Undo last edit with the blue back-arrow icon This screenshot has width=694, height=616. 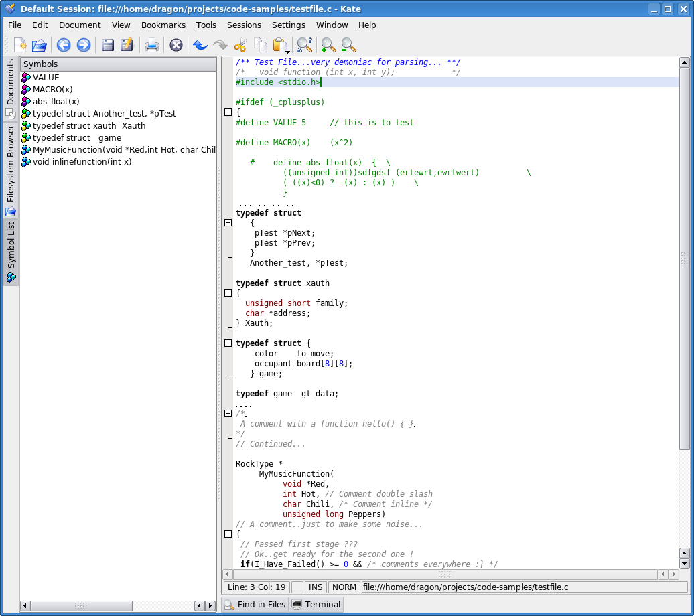pyautogui.click(x=200, y=45)
